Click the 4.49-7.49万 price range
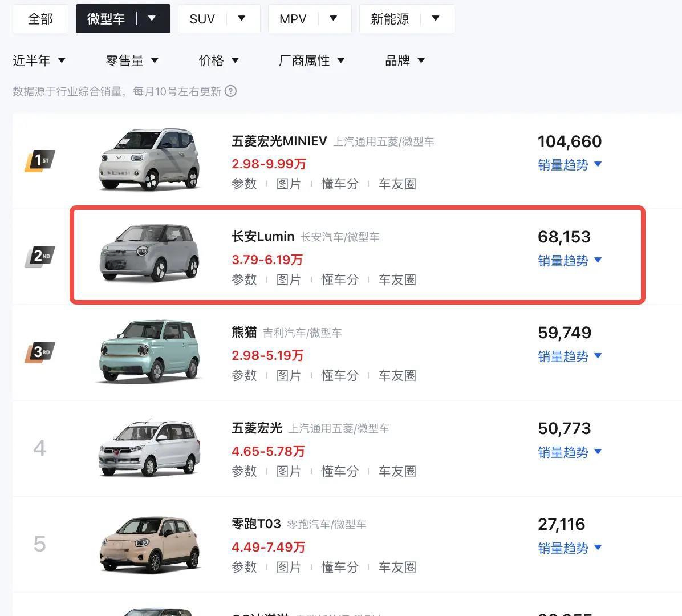The width and height of the screenshot is (682, 616). click(x=269, y=547)
